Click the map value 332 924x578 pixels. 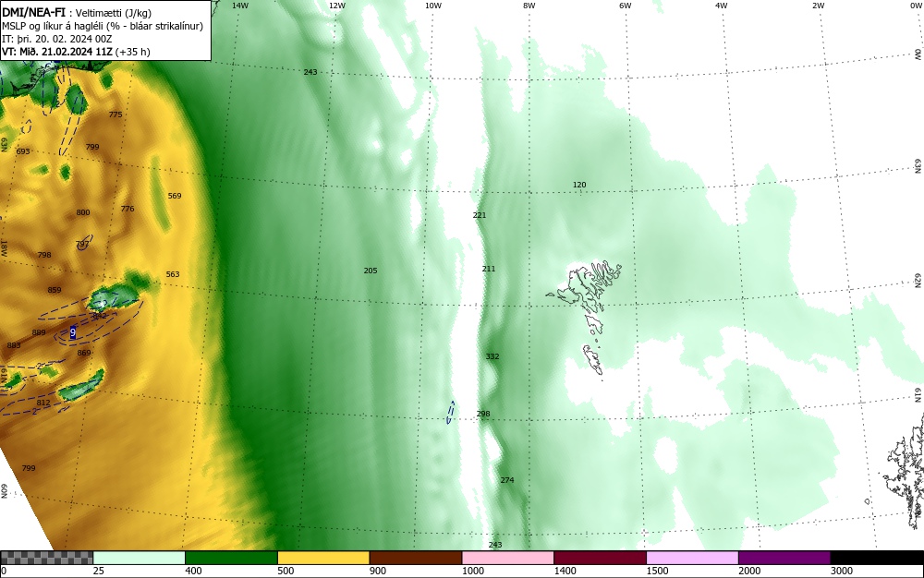pos(492,356)
